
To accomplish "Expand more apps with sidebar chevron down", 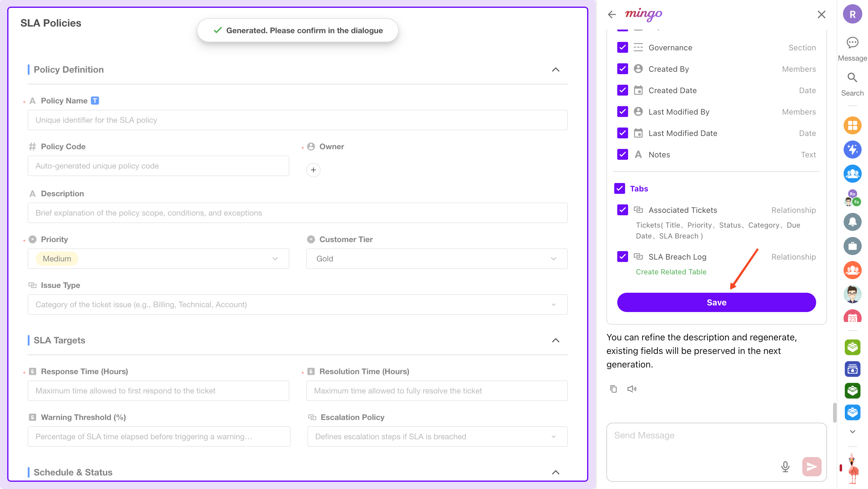I will click(x=852, y=431).
